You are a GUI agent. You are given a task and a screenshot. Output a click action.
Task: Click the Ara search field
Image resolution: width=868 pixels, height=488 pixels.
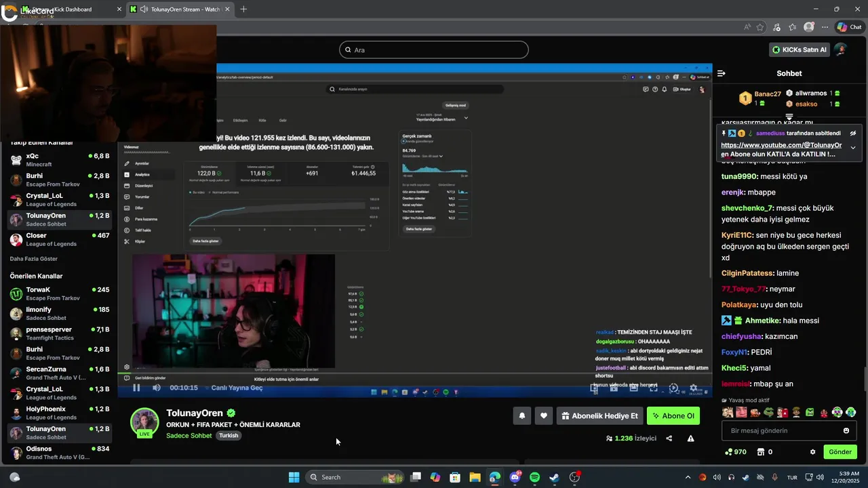434,49
